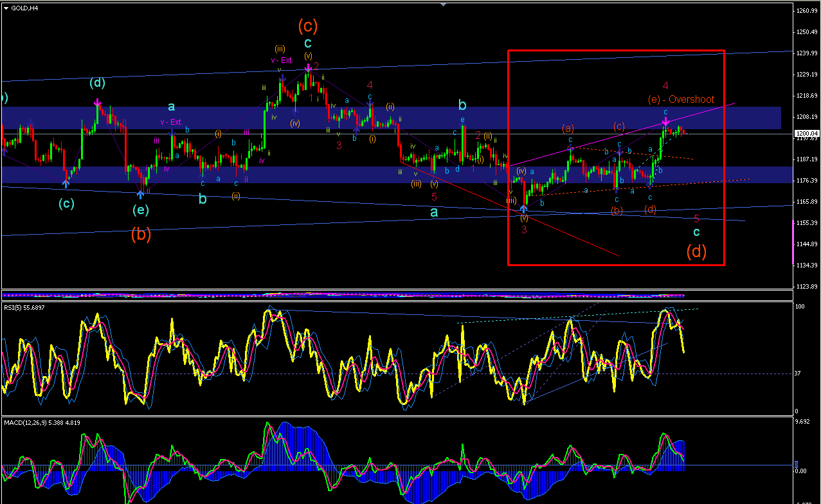Viewport: 821px width, 504px height.
Task: Click the 1208.19 price axis value
Action: pyautogui.click(x=808, y=117)
